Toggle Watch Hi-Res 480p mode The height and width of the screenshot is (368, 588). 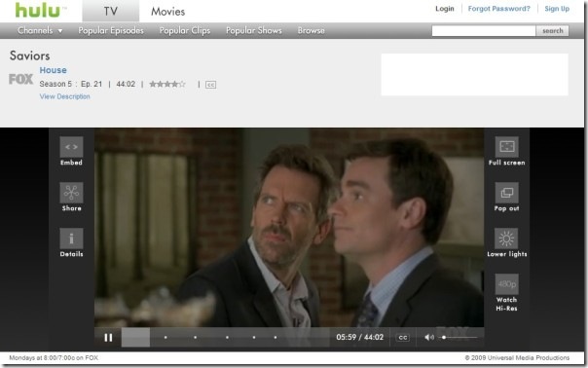[x=506, y=284]
